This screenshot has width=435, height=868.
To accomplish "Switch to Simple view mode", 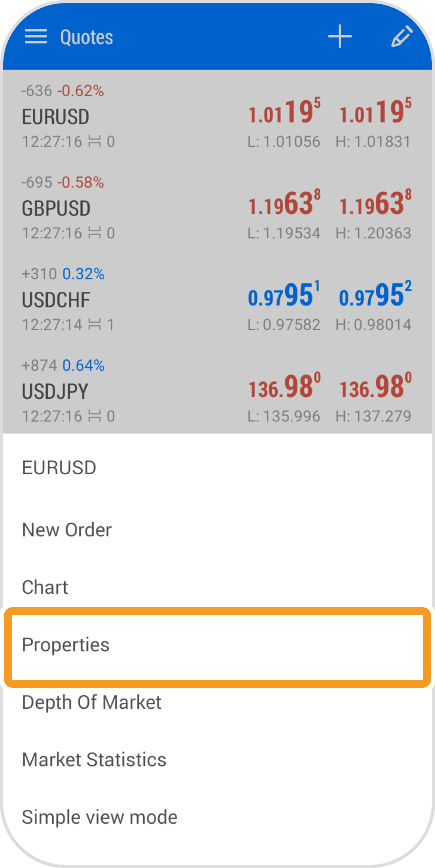I will point(100,817).
